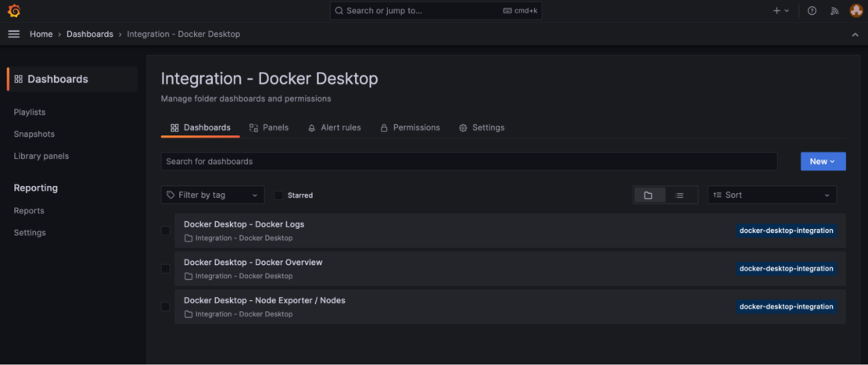Open the New button dropdown
The width and height of the screenshot is (868, 365).
(823, 162)
